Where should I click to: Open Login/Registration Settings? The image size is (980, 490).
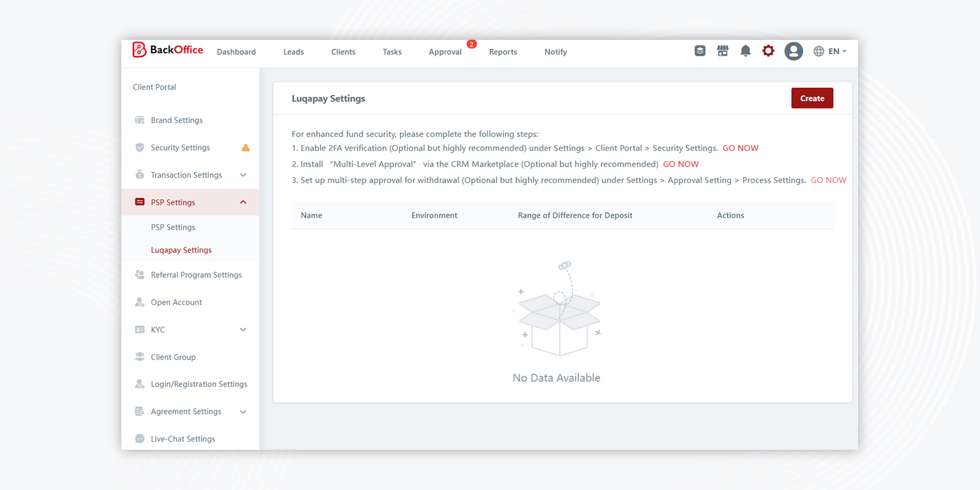click(199, 384)
